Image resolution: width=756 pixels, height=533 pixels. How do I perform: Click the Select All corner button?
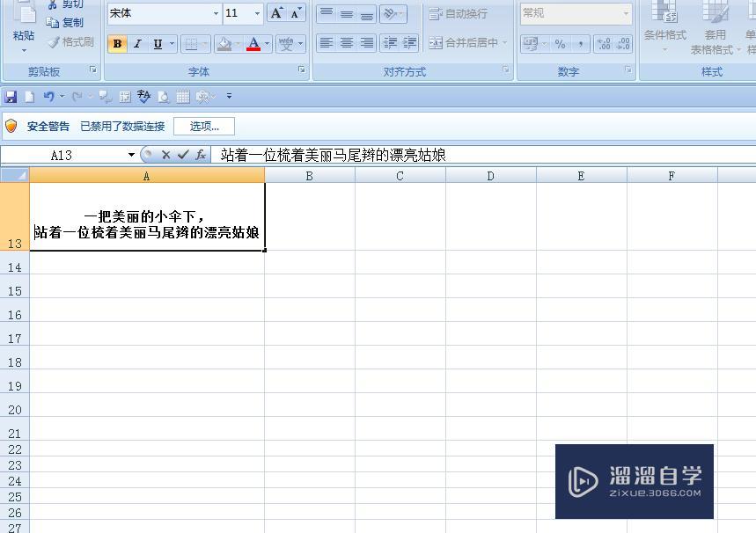[14, 175]
